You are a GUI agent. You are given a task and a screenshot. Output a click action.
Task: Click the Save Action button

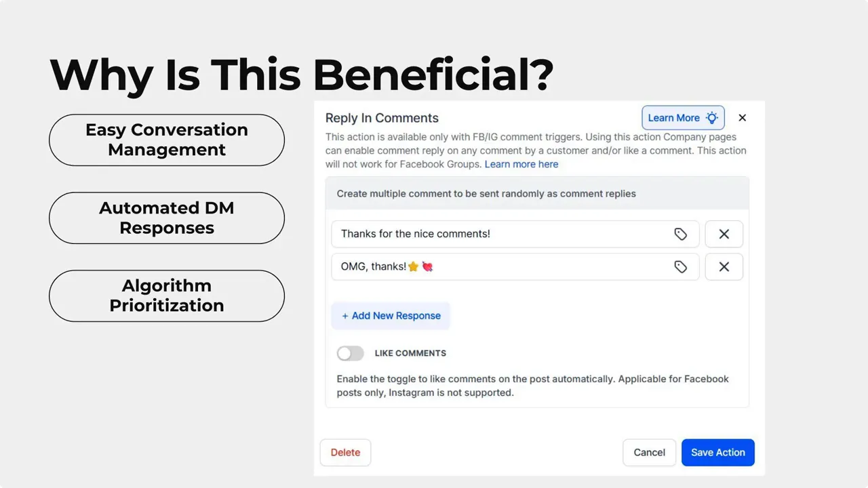[x=718, y=452]
